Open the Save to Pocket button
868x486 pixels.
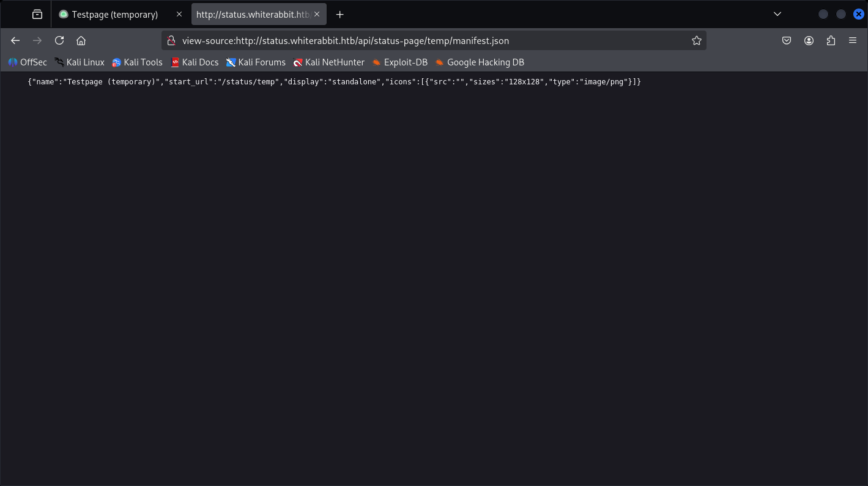click(787, 40)
